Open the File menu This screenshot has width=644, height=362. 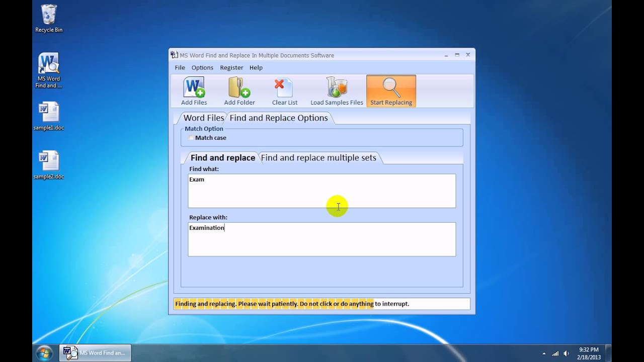[x=180, y=67]
